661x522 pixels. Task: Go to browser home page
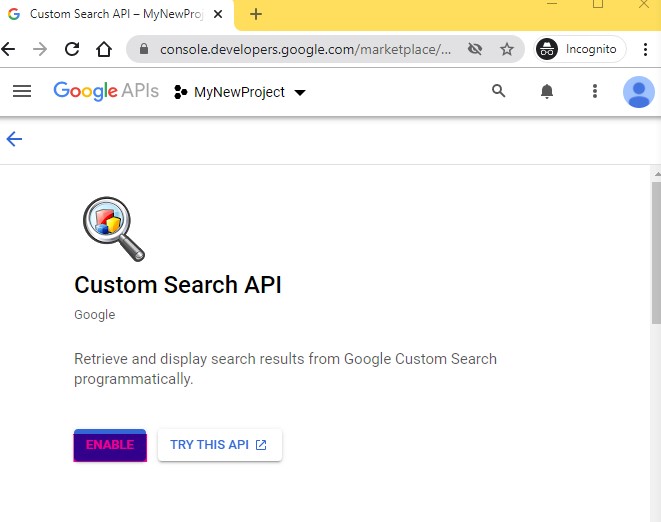tap(104, 49)
